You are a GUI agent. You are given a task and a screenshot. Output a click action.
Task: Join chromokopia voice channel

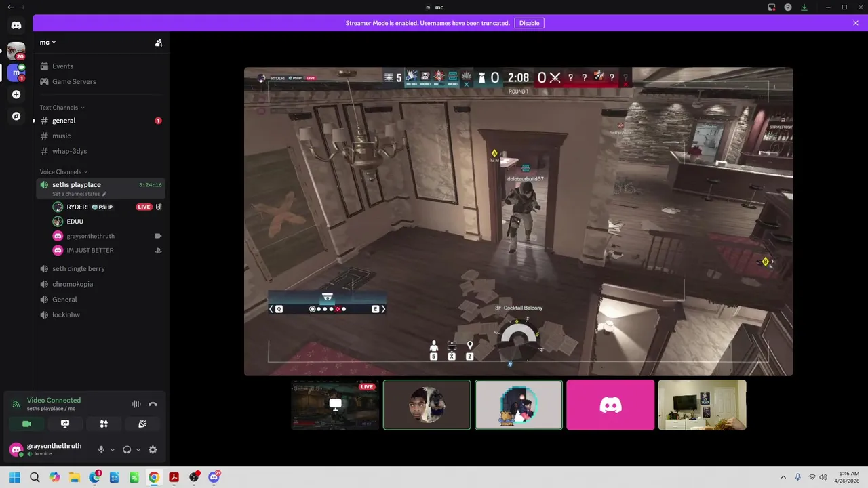(x=100, y=284)
